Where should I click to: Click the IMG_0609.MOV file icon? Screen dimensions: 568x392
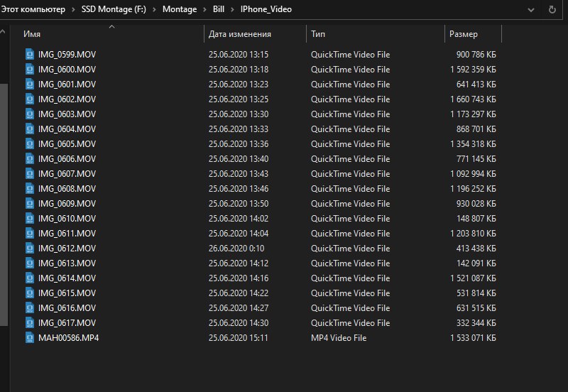pos(30,204)
